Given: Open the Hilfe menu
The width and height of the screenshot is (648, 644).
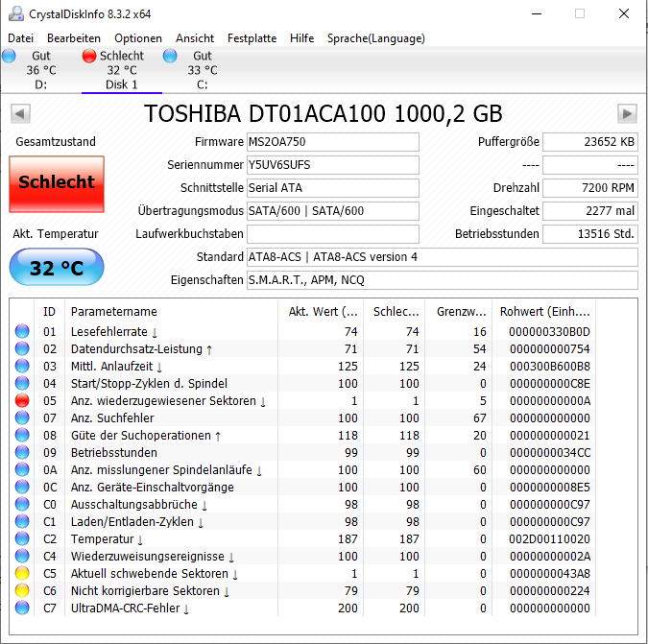Looking at the screenshot, I should [x=301, y=38].
